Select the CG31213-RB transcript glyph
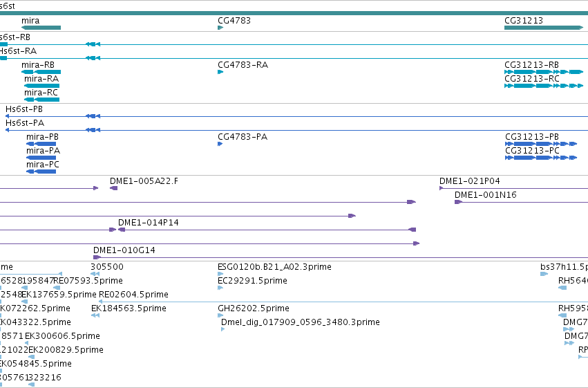The width and height of the screenshot is (588, 388). click(x=544, y=72)
